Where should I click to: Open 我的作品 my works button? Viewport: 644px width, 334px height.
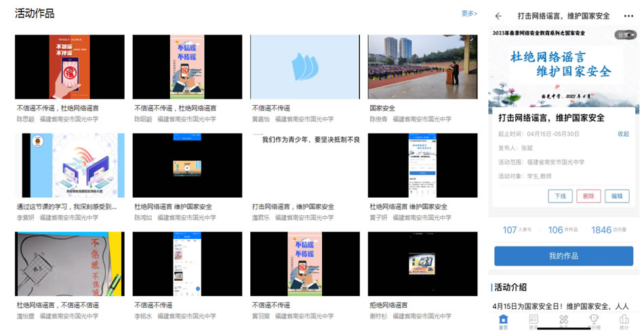[563, 256]
